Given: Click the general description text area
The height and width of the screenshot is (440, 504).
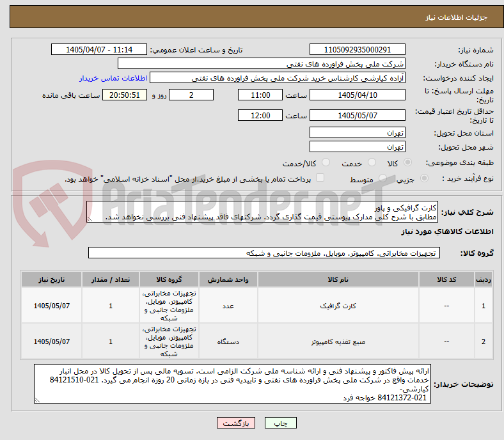Looking at the screenshot, I should [262, 212].
